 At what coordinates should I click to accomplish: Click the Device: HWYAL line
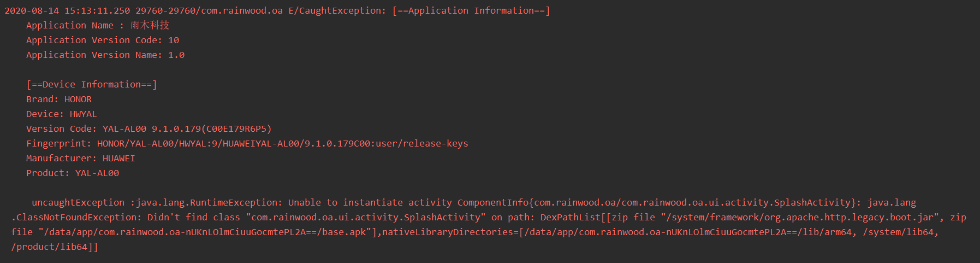click(62, 114)
